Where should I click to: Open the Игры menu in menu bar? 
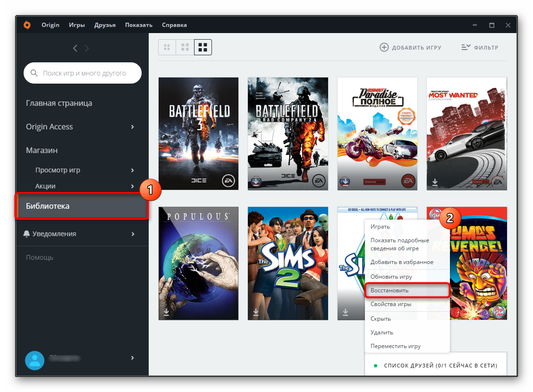tap(76, 25)
